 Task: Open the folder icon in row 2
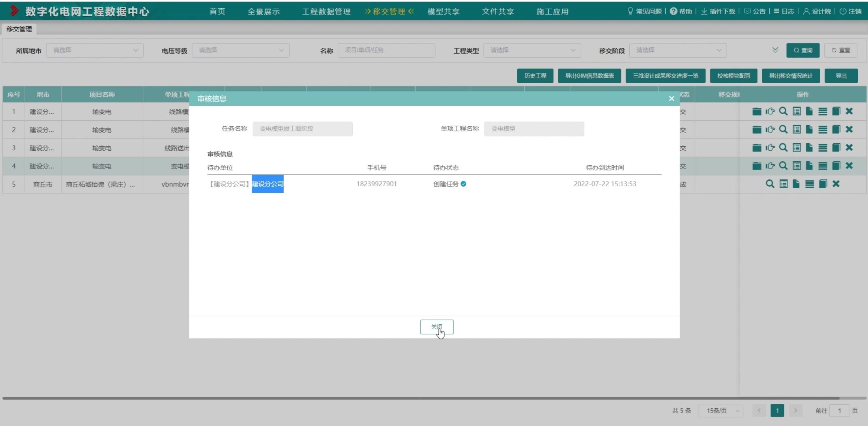pos(757,129)
